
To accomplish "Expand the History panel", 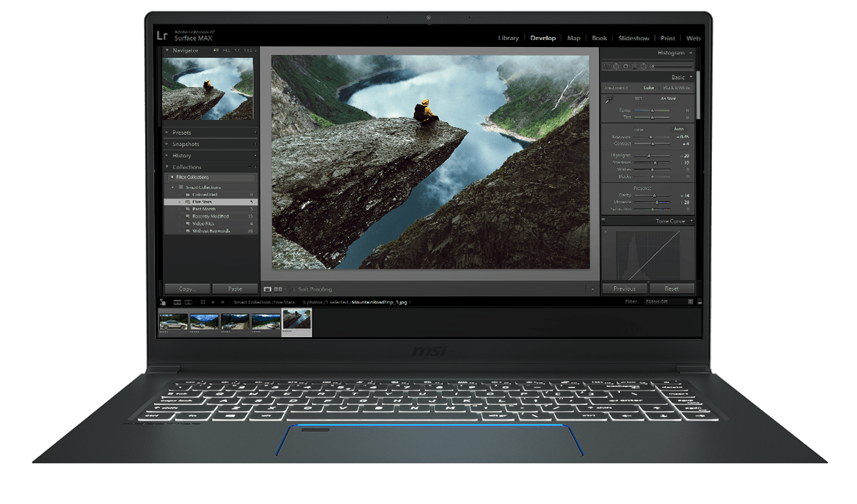I will (x=181, y=156).
